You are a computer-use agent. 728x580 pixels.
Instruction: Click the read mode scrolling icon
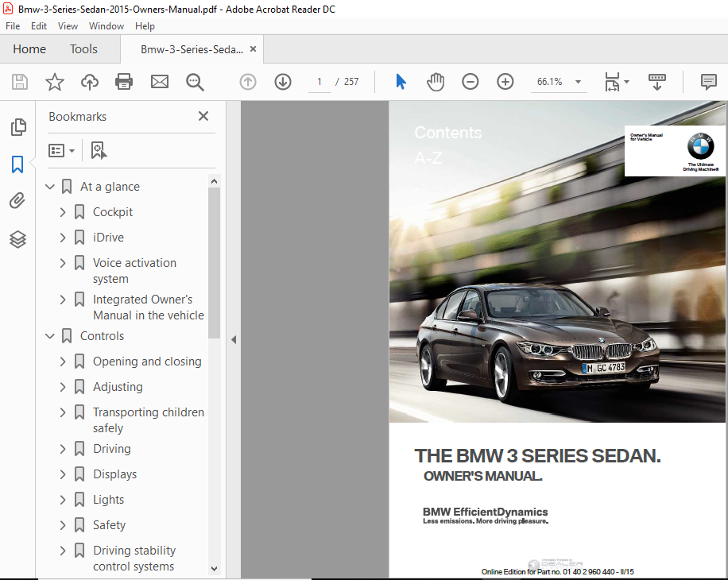tap(657, 82)
